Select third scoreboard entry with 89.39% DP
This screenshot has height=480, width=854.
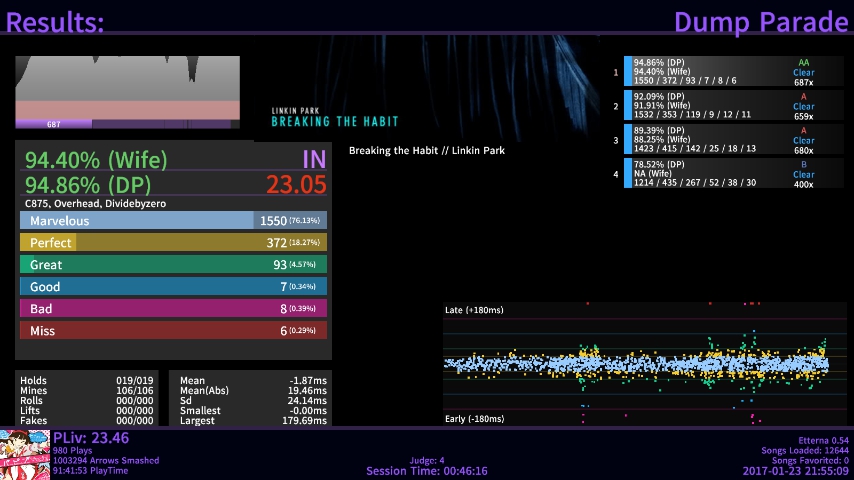(734, 139)
